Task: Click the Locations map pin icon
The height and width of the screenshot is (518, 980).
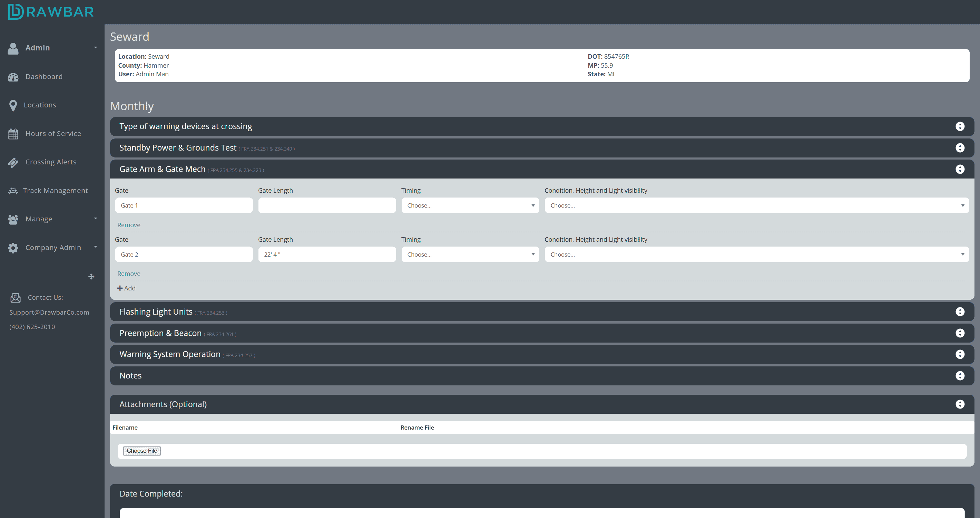Action: (13, 105)
